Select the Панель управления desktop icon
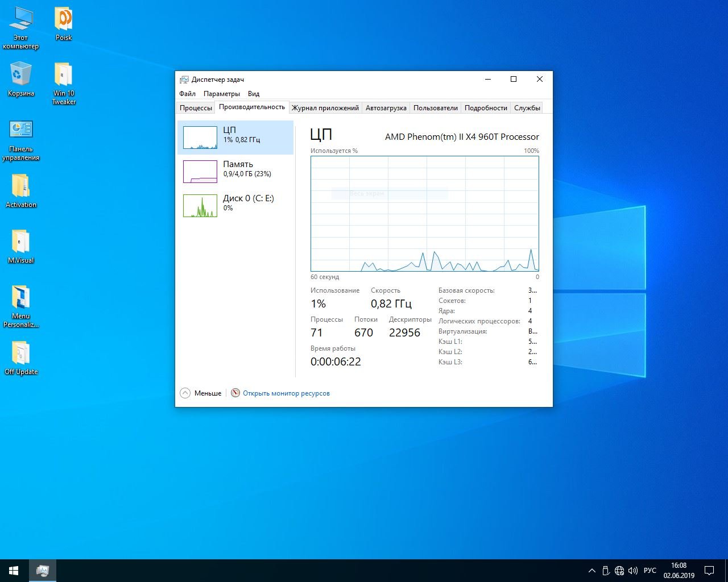The width and height of the screenshot is (728, 582). [x=20, y=140]
